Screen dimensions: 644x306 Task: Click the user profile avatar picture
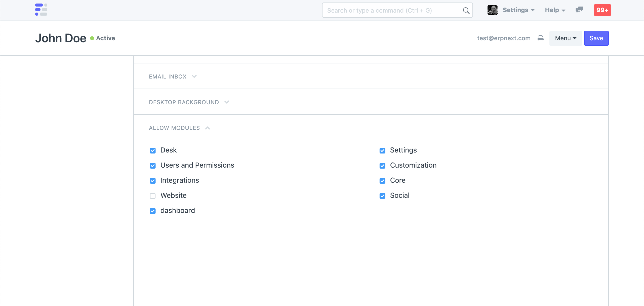(492, 10)
